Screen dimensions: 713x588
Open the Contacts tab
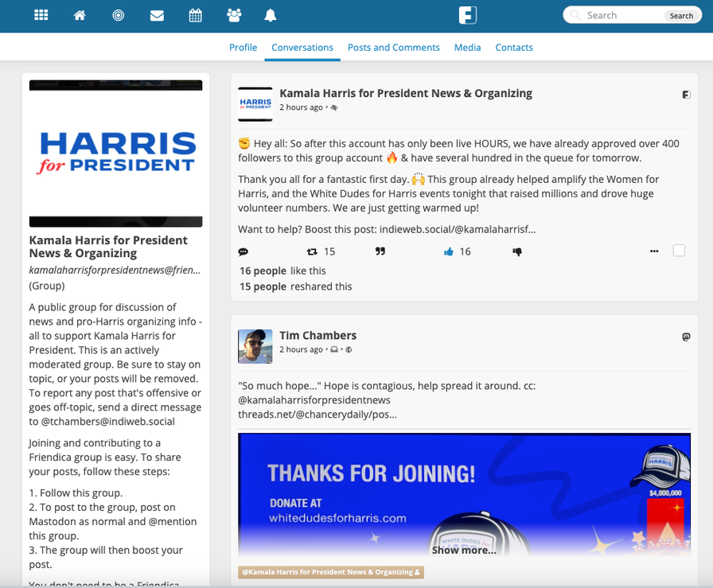click(514, 47)
